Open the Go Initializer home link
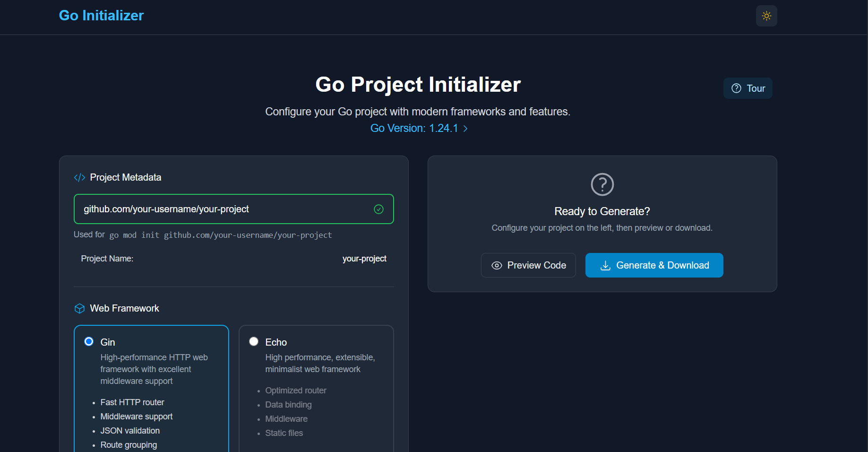 pyautogui.click(x=101, y=15)
